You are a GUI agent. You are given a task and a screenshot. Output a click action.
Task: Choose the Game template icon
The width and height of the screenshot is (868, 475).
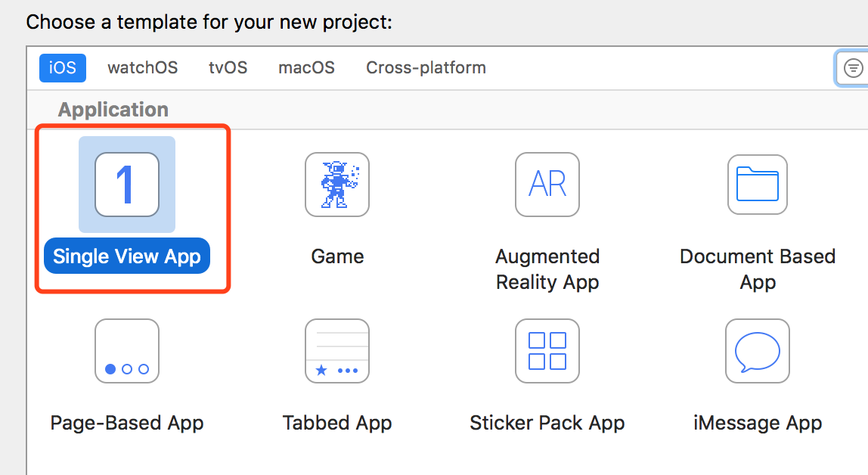[x=337, y=185]
